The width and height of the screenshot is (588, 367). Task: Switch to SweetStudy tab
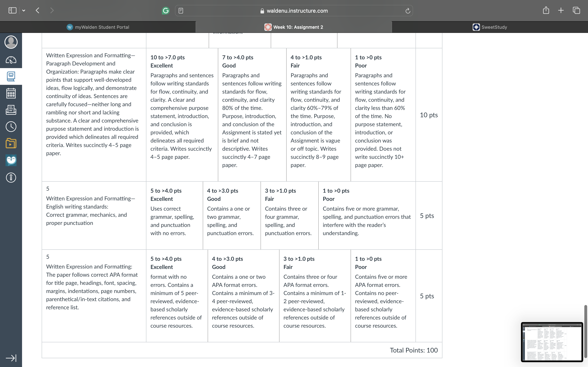tap(490, 27)
